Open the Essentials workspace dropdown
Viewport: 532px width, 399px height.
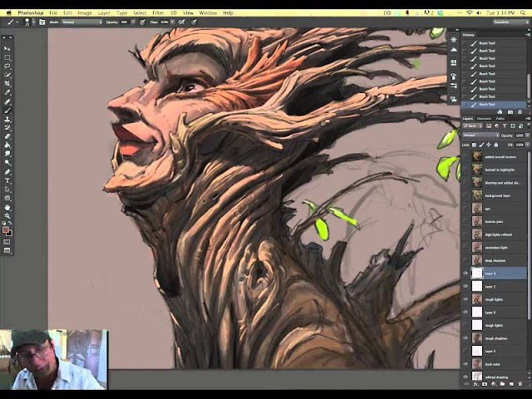pyautogui.click(x=510, y=22)
